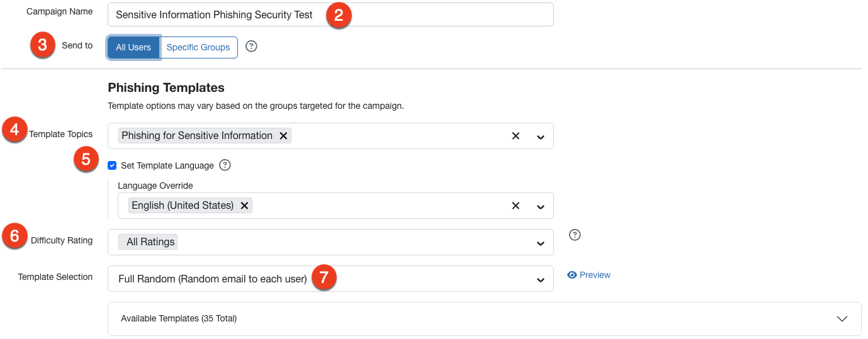Remove the English (United States) language tag
Screen dimensions: 868x339
[244, 206]
